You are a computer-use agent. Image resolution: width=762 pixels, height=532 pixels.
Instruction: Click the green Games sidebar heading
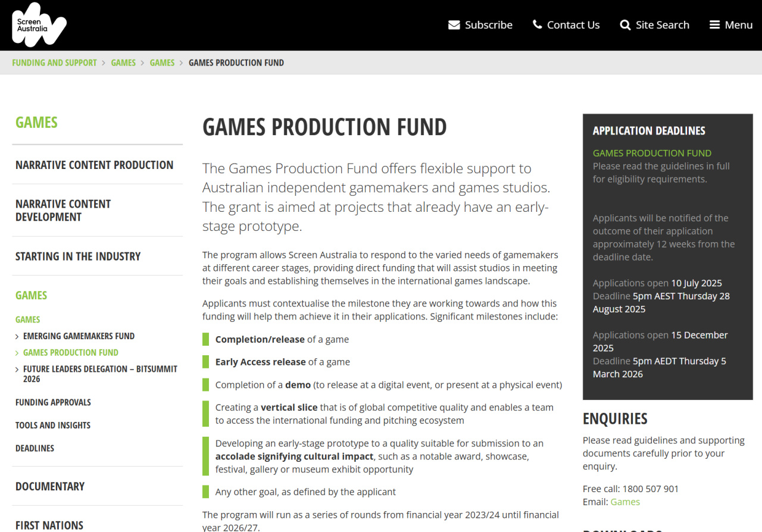click(36, 123)
